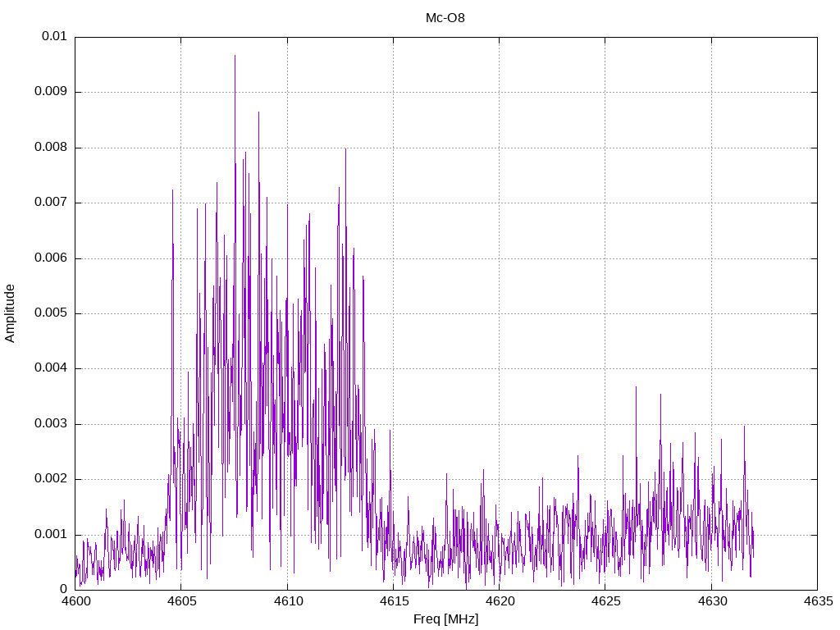
Task: Click the 4635 x-axis tick label
Action: tap(817, 601)
